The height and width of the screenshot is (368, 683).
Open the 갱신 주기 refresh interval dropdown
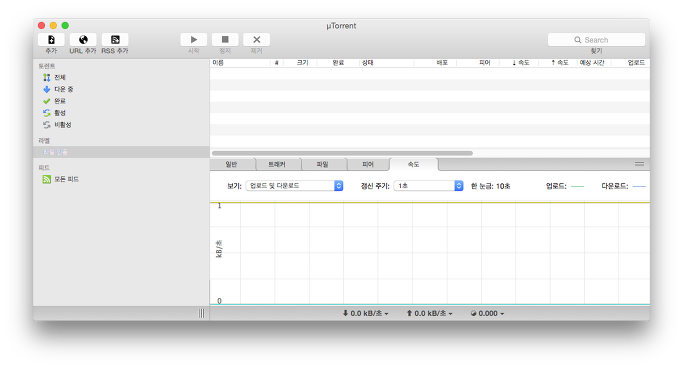click(x=428, y=186)
